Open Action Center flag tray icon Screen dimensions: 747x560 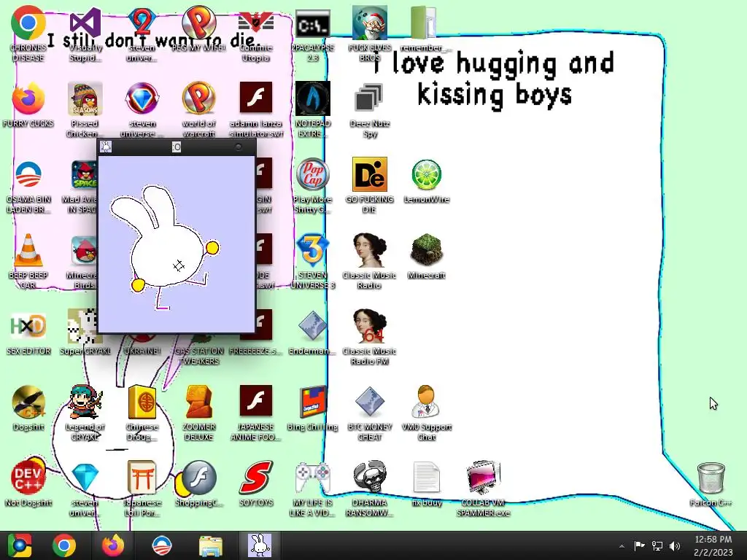639,545
